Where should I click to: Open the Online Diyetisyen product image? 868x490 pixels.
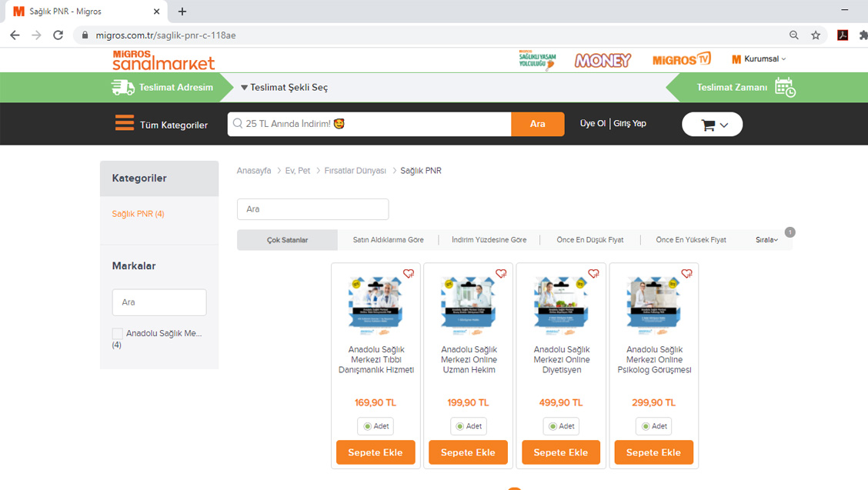pos(561,306)
